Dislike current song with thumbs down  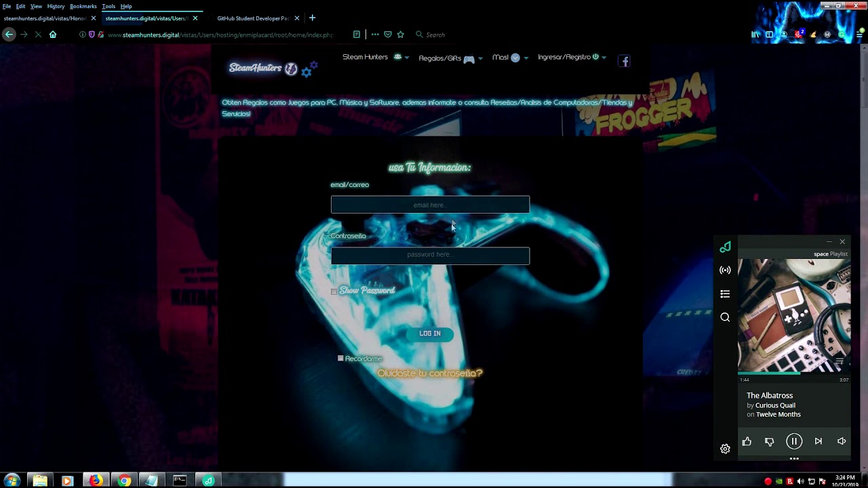pyautogui.click(x=769, y=441)
